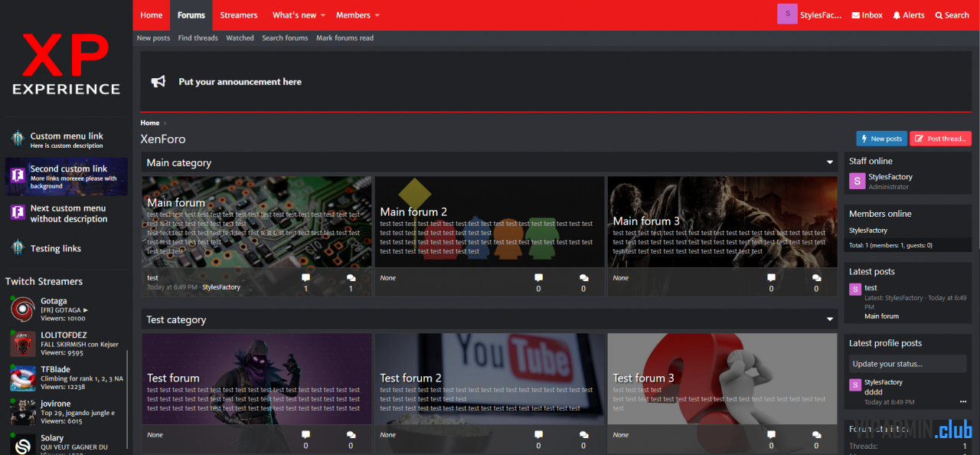Open Inbox envelope in navbar
The width and height of the screenshot is (980, 455).
click(x=856, y=15)
